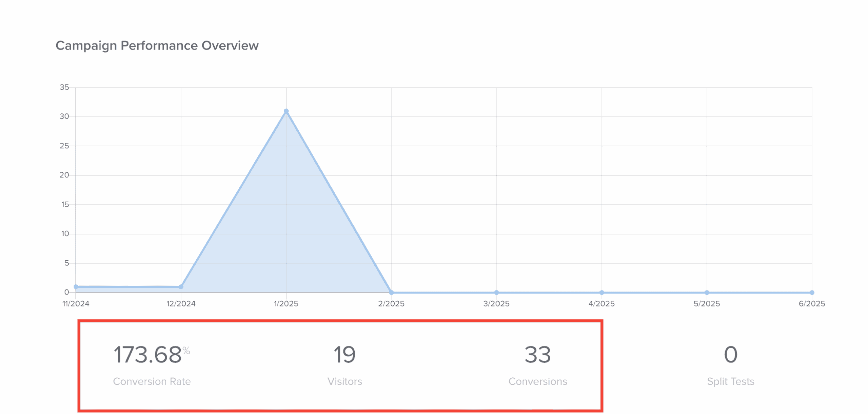Click the Visitors label
Viewport: 868px width, 414px height.
344,381
